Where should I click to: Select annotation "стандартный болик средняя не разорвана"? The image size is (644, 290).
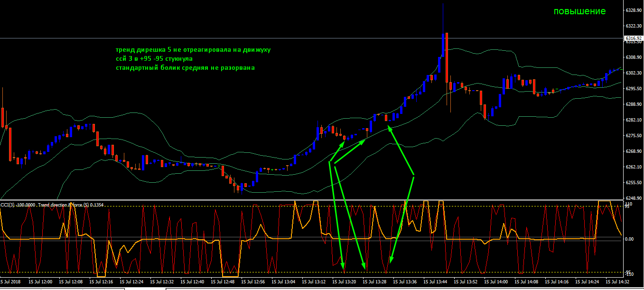(185, 68)
